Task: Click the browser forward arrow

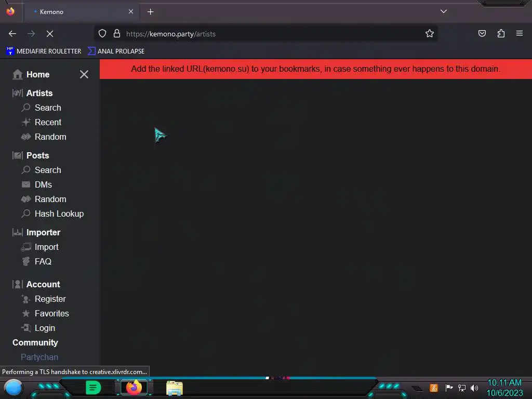Action: (31, 34)
